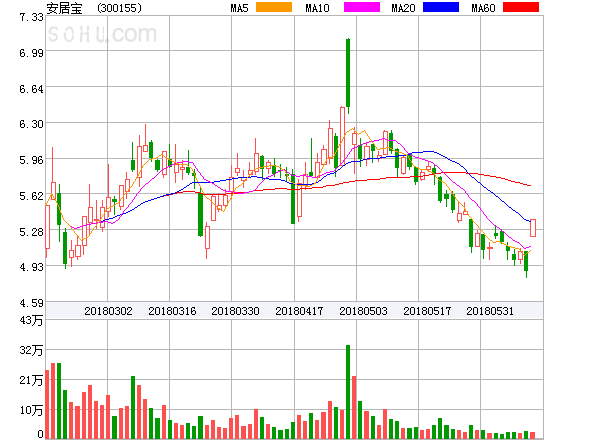Image resolution: width=600 pixels, height=440 pixels.
Task: Click the 6.99 price axis label
Action: 31,53
